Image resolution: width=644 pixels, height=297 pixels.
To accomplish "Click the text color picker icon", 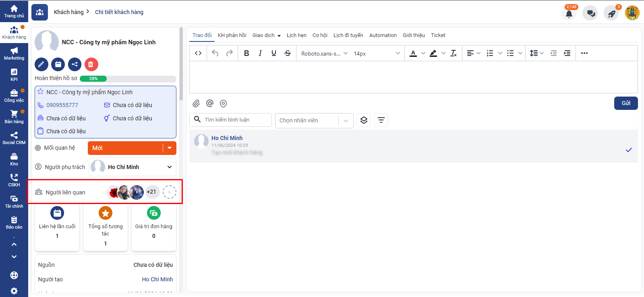I will pyautogui.click(x=413, y=53).
